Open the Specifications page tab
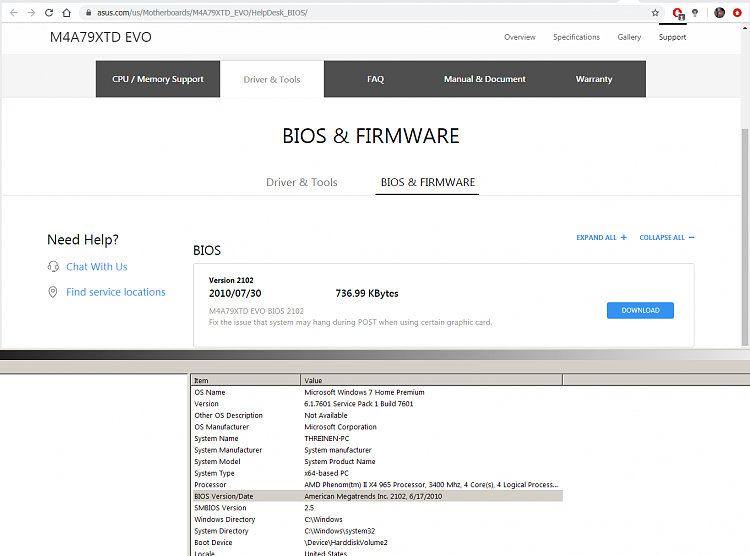The image size is (750, 556). 576,37
